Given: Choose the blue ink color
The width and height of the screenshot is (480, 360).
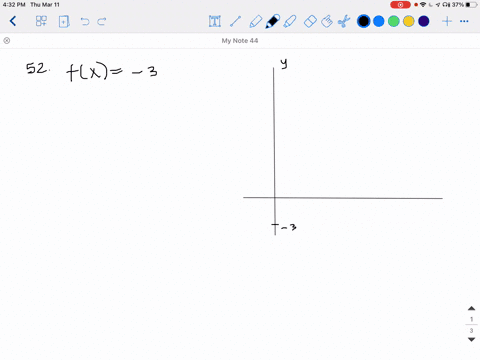Looking at the screenshot, I should pyautogui.click(x=379, y=21).
